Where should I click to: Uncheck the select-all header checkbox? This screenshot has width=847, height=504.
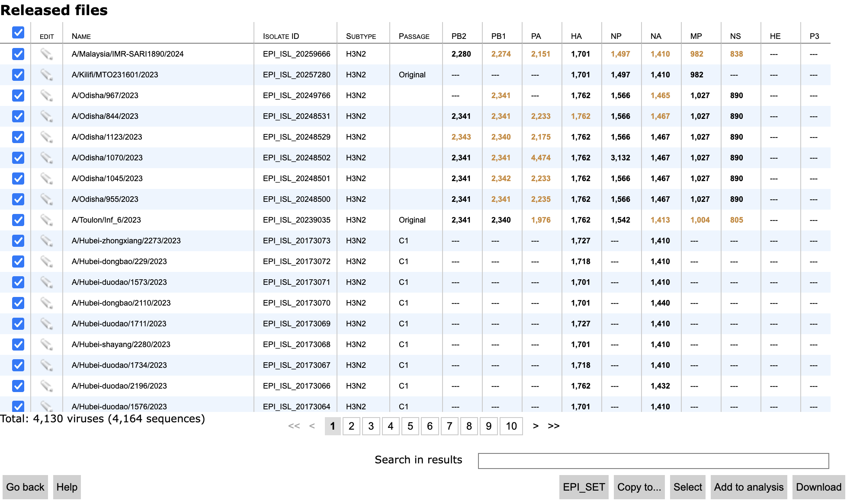coord(18,32)
